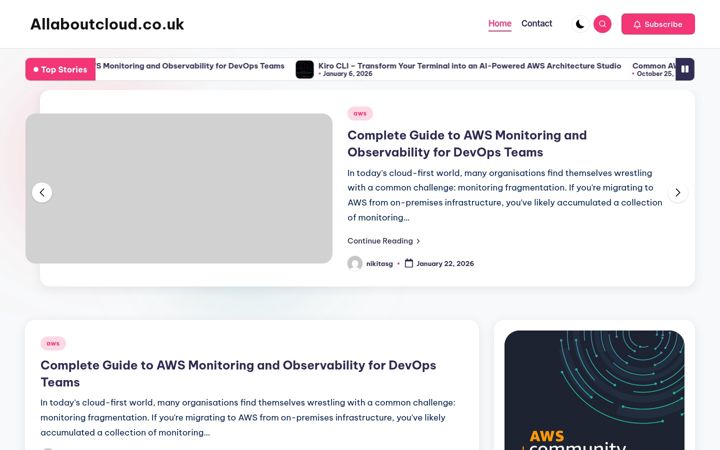This screenshot has width=720, height=450.
Task: Open the Contact page from the menu
Action: coord(536,23)
